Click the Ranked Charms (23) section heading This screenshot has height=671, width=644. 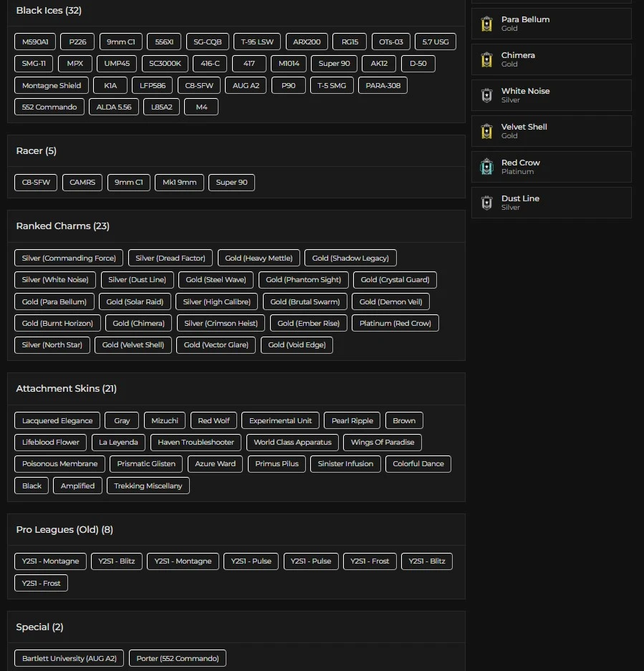62,226
